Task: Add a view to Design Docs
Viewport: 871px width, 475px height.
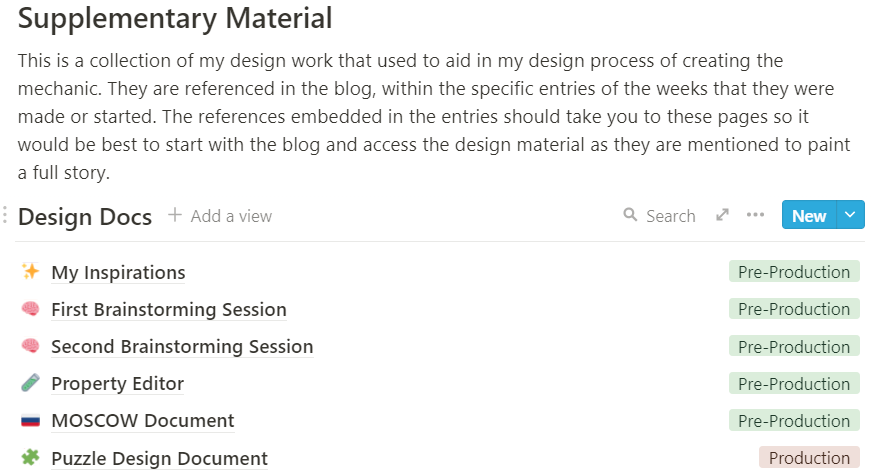Action: click(220, 215)
